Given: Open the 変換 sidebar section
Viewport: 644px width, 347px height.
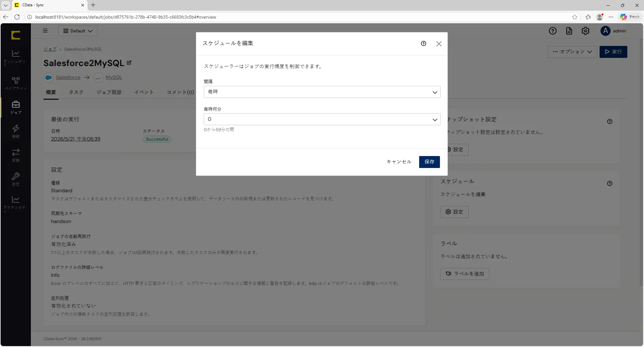Looking at the screenshot, I should tap(15, 155).
